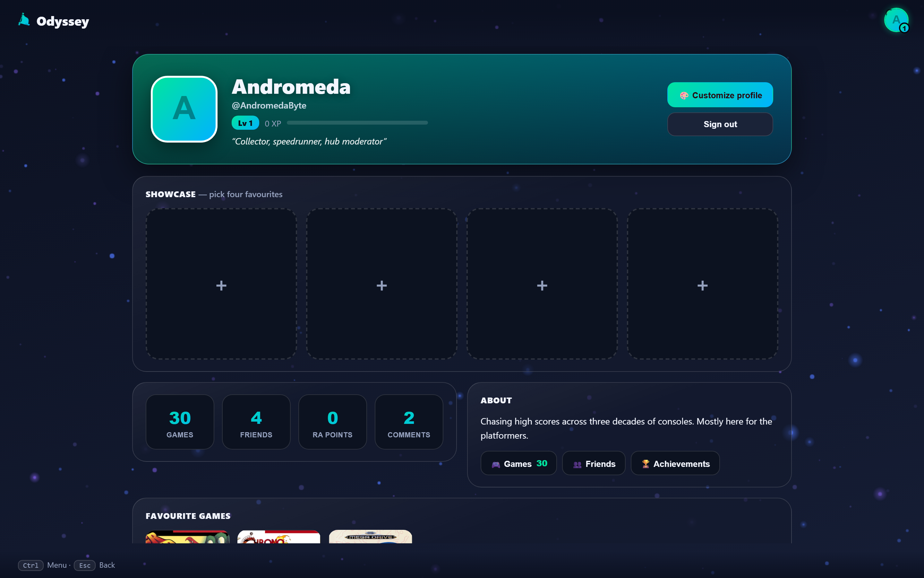
Task: Add a game to second showcase slot
Action: point(381,284)
